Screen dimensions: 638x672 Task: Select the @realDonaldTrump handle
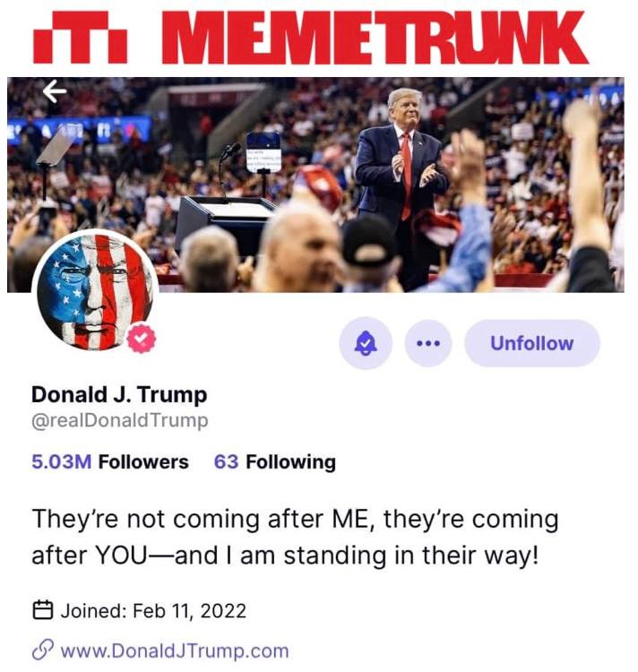[x=119, y=420]
